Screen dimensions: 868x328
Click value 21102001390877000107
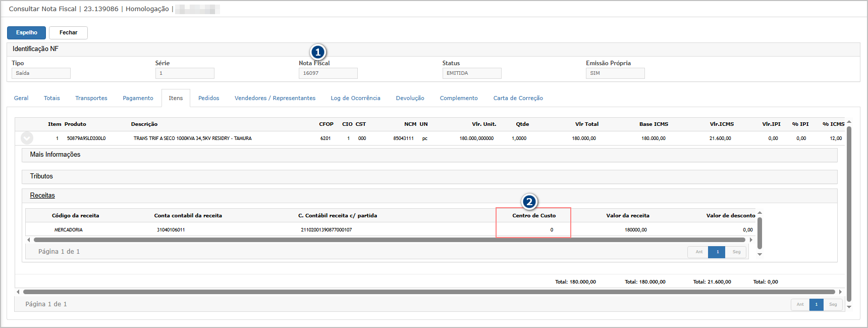(x=326, y=230)
